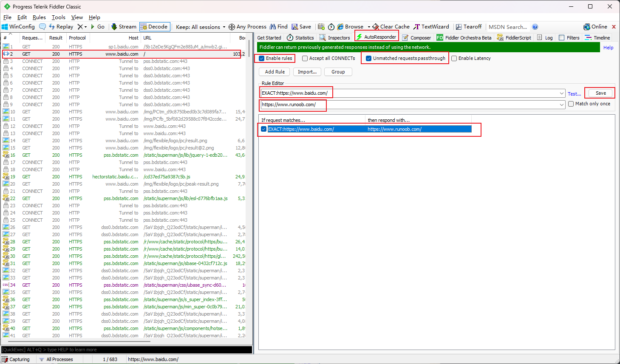The width and height of the screenshot is (620, 364).
Task: Open the Keep: All sessions dropdown
Action: [x=201, y=27]
